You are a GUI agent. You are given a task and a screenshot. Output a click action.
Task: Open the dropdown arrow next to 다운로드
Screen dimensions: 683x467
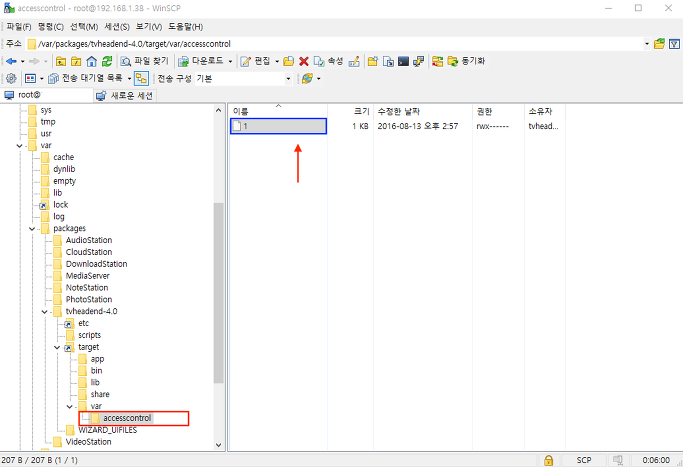(x=230, y=61)
